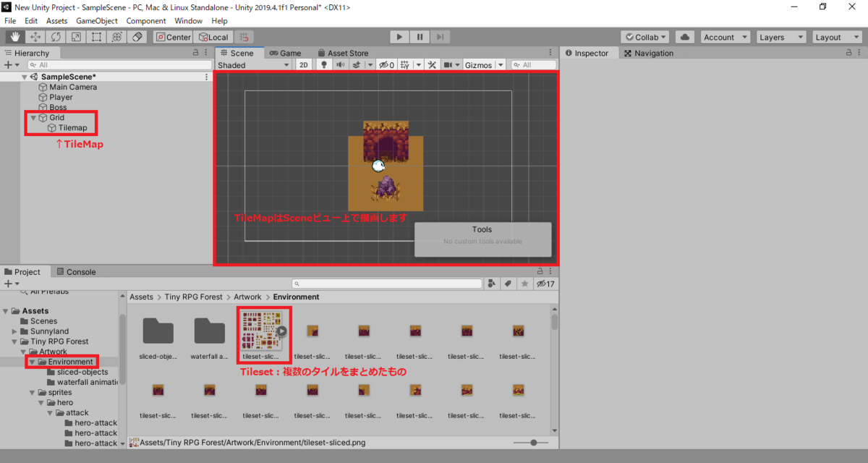Open the GameObject menu
This screenshot has height=463, width=868.
(x=97, y=21)
